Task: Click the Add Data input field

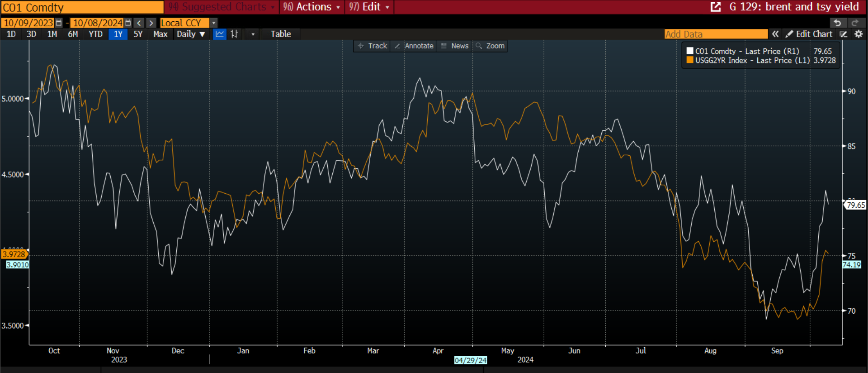Action: 716,34
